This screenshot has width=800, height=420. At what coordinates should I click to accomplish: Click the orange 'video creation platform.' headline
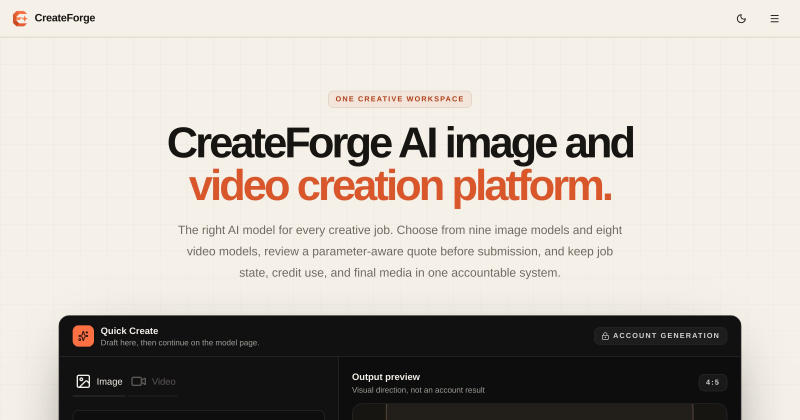pos(400,186)
